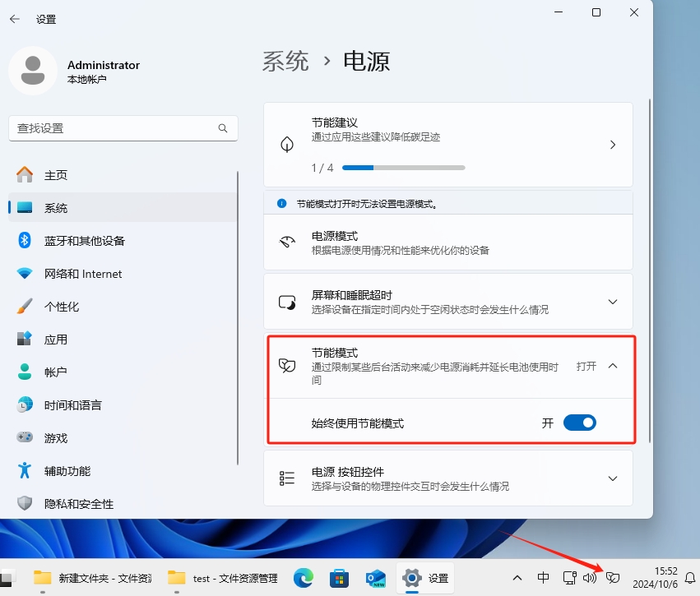700x596 pixels.
Task: Show hidden tray icons with up chevron
Action: [x=517, y=578]
